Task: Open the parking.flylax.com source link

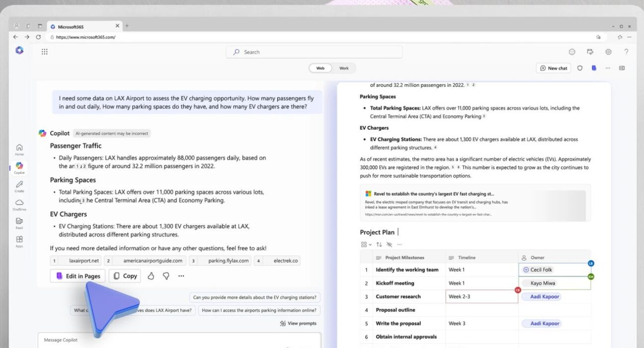Action: coord(220,261)
